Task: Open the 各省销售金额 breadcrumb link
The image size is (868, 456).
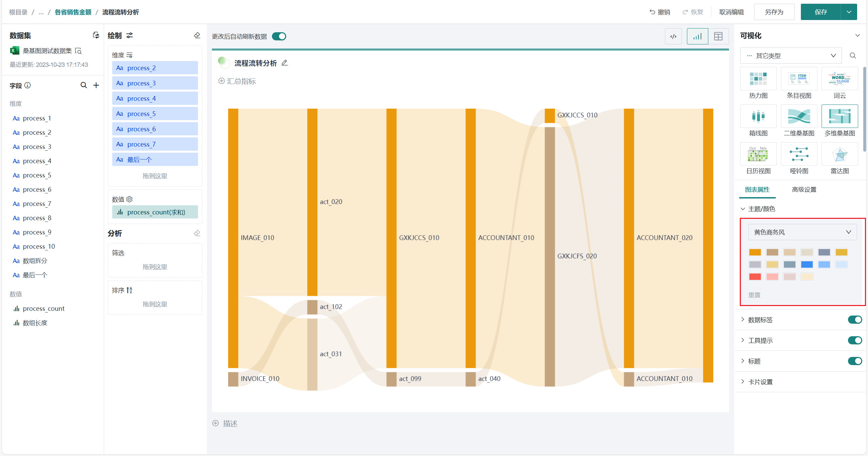Action: tap(73, 12)
